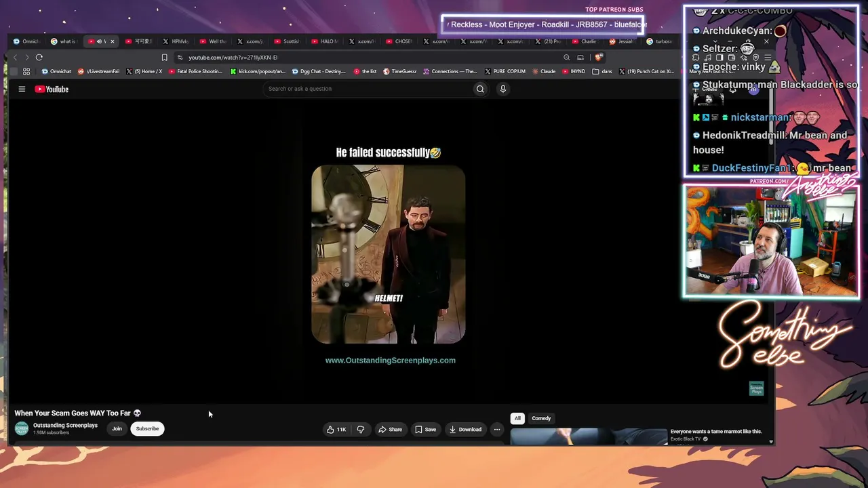Dislike the video
This screenshot has width=868, height=488.
click(361, 429)
